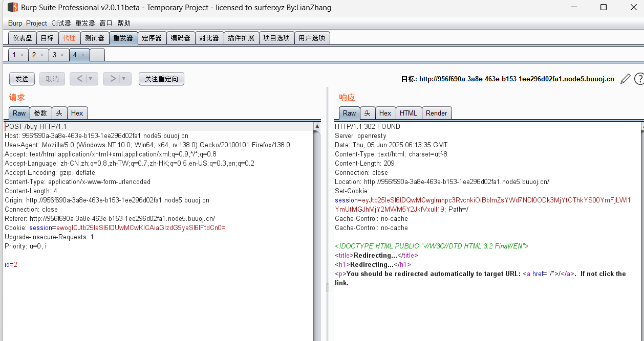Open the response HTML tab
The width and height of the screenshot is (644, 341).
[409, 113]
